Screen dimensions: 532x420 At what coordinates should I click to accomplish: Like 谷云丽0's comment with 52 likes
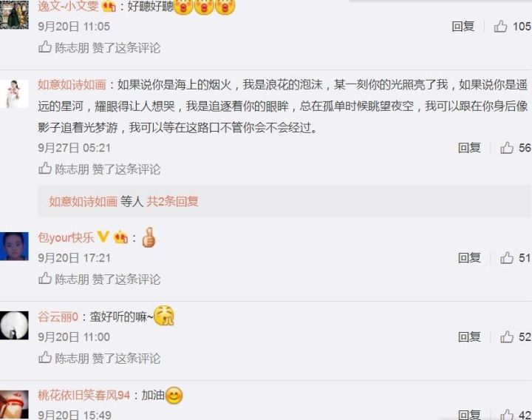(507, 337)
